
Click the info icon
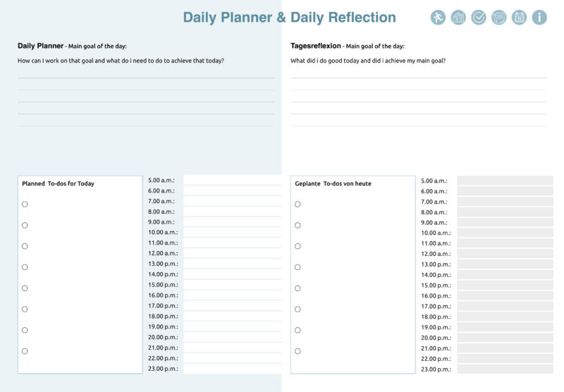coord(539,18)
